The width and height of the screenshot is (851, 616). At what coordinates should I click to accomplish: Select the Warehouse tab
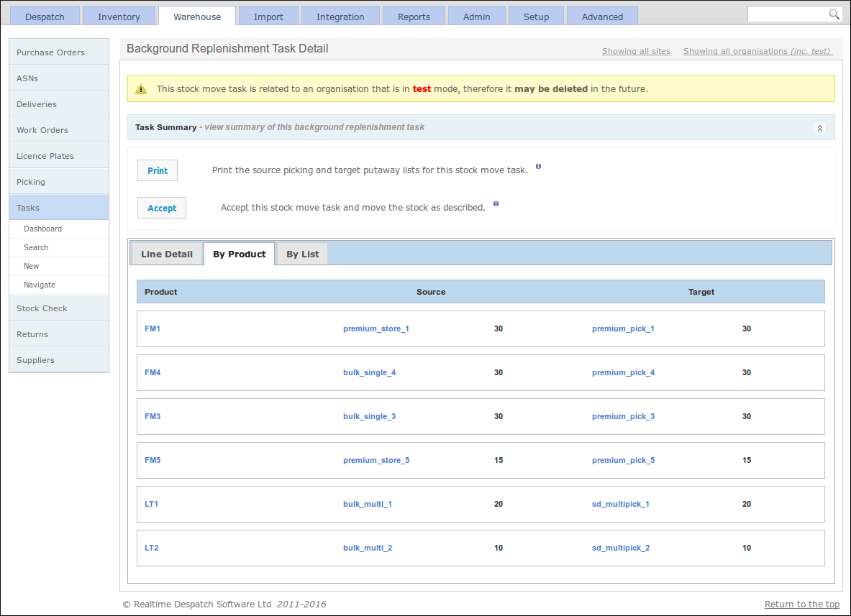click(x=197, y=17)
